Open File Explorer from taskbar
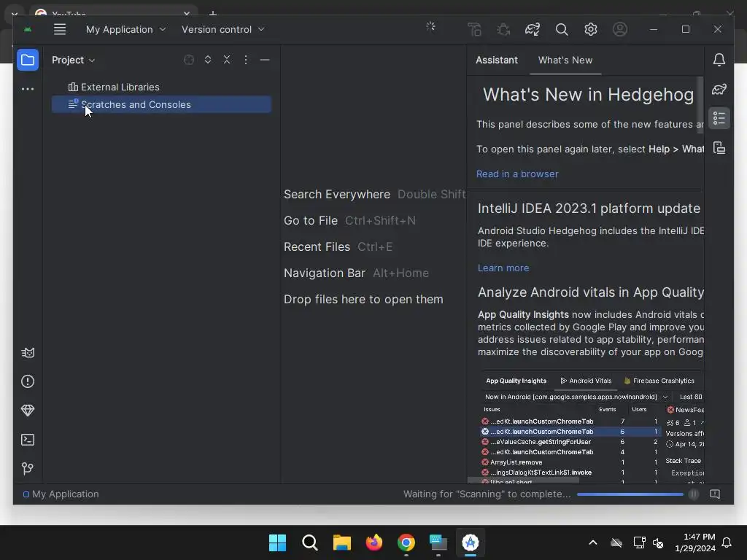Viewport: 747px width, 560px height. coord(342,542)
